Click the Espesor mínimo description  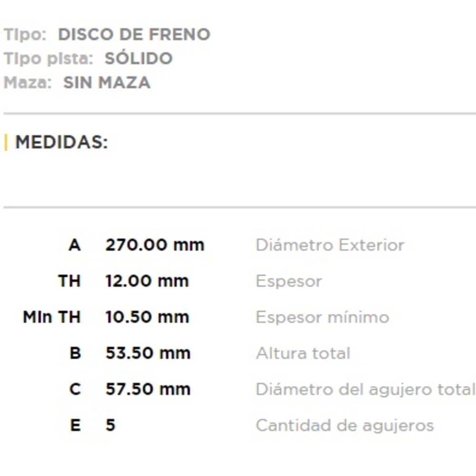pyautogui.click(x=322, y=317)
